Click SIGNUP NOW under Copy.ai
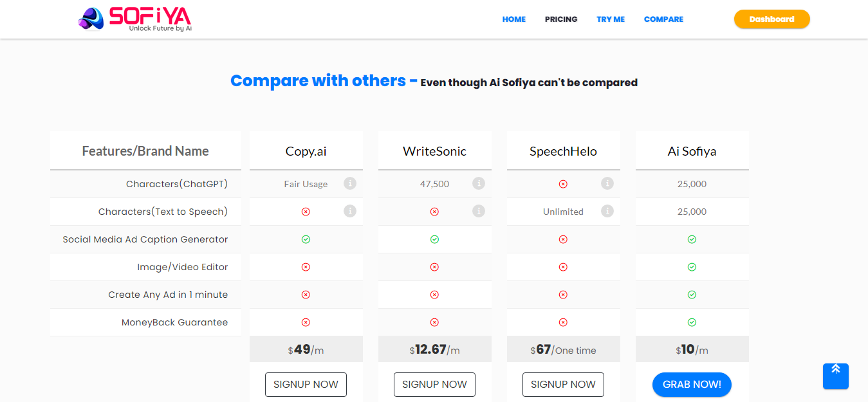 [x=306, y=385]
